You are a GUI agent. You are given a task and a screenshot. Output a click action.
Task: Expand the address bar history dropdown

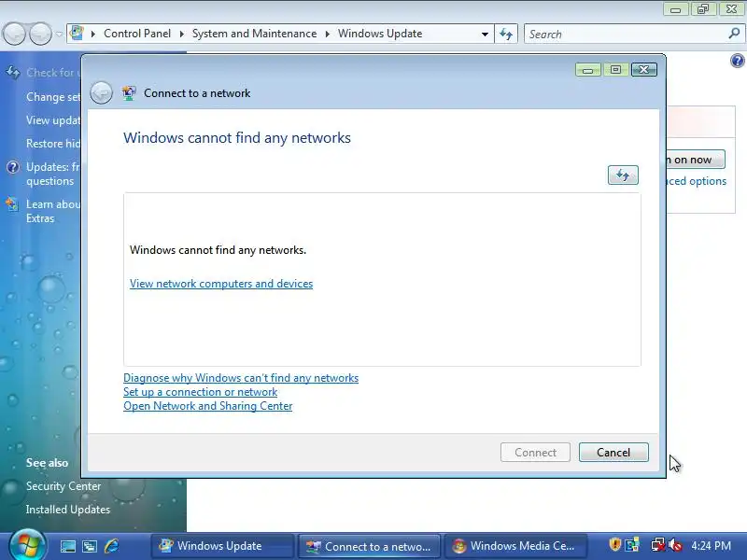point(485,34)
